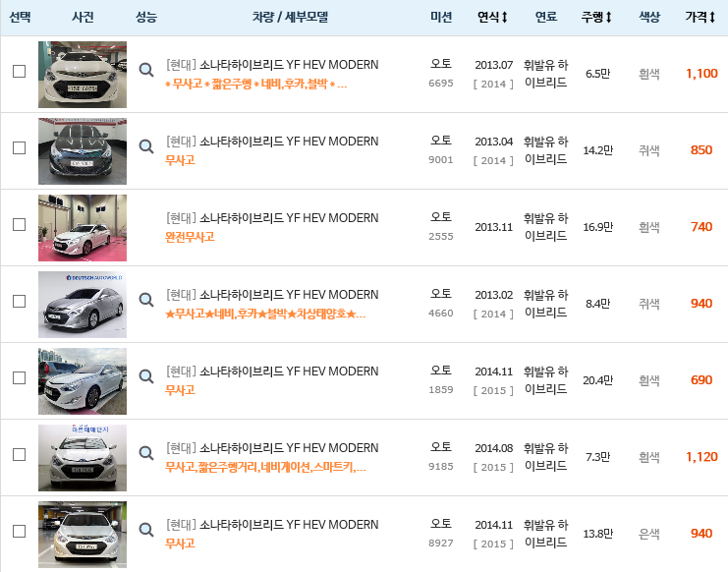Click the 사진 column header
Screen dimensions: 728x572
pyautogui.click(x=83, y=17)
